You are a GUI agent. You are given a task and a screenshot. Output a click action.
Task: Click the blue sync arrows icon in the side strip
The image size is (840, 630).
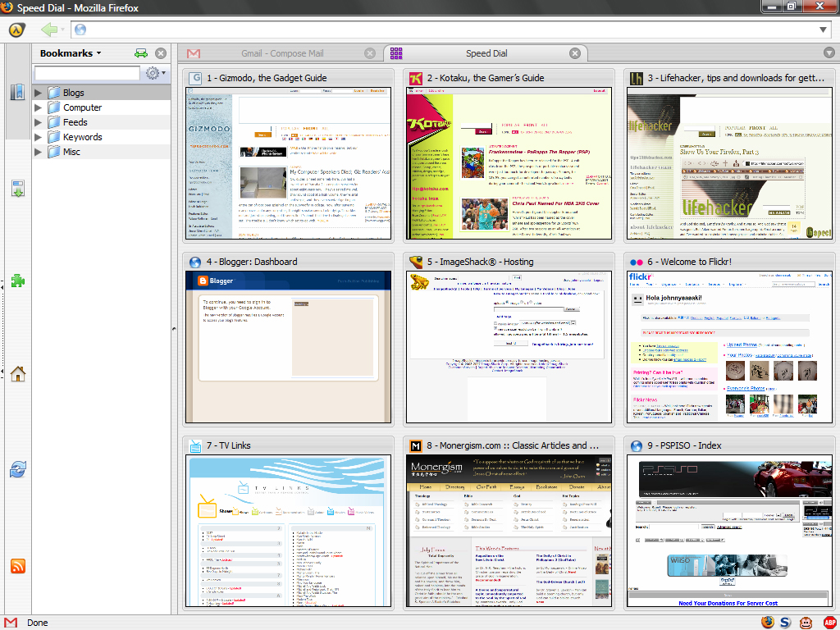18,469
